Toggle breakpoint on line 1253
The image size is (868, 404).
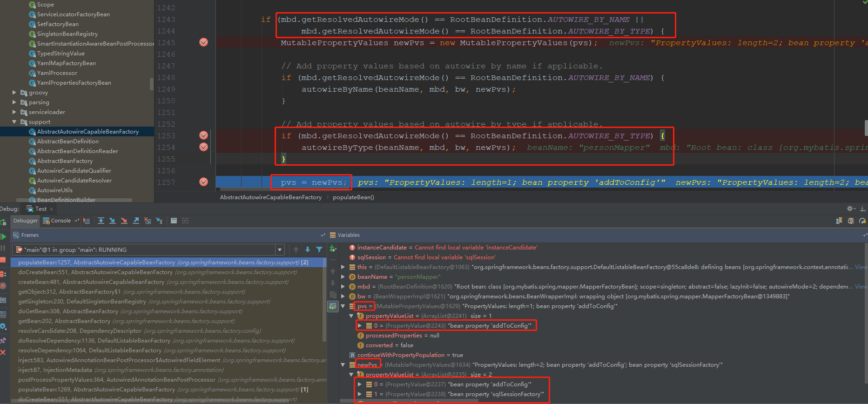tap(203, 135)
